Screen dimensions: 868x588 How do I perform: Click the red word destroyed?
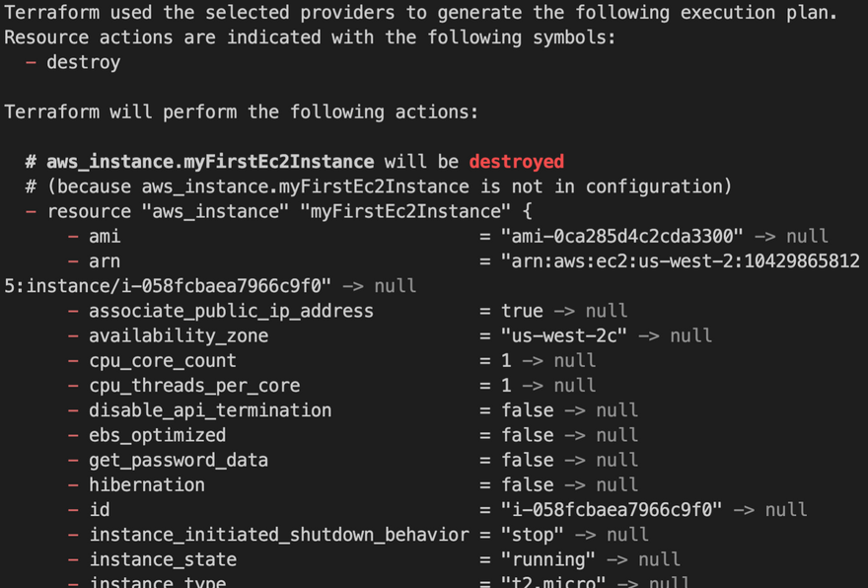[x=517, y=162]
